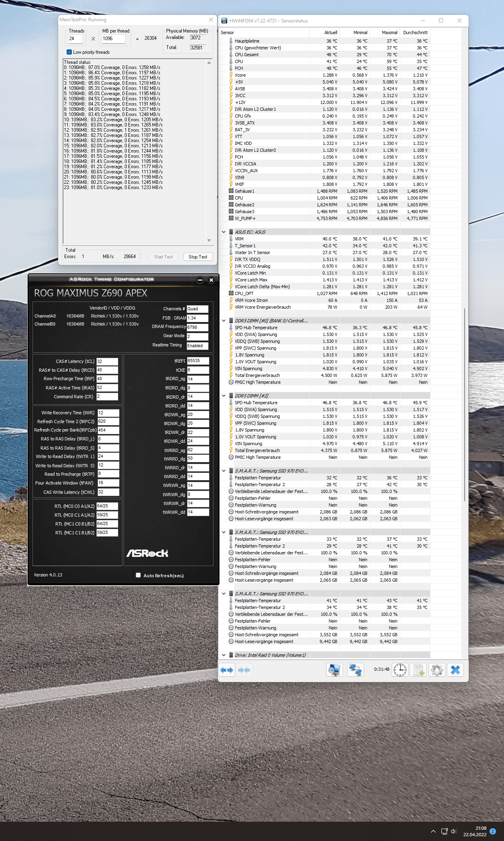
Task: Click fan icon beside W_PUMP+
Action: coord(231,218)
